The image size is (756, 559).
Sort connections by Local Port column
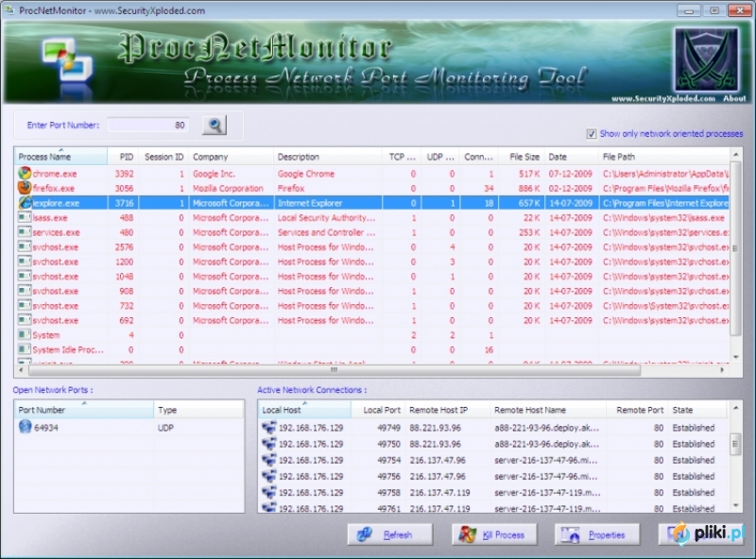click(x=378, y=410)
